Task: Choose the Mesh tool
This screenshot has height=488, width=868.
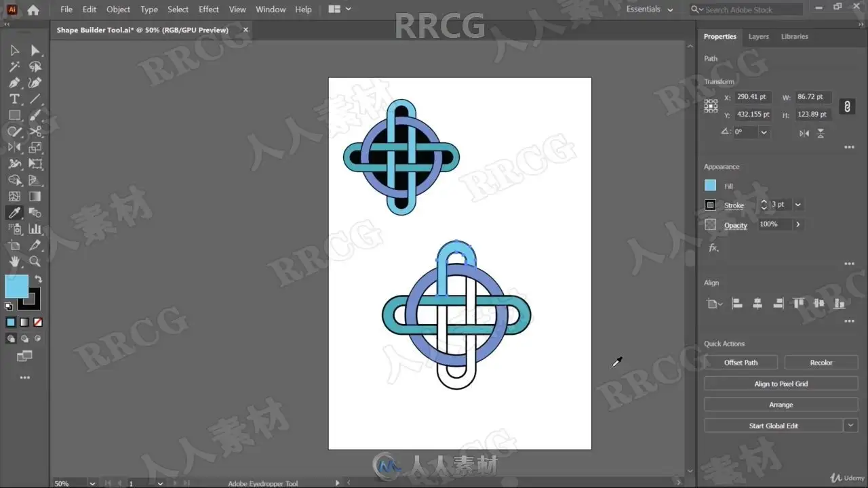Action: tap(14, 197)
